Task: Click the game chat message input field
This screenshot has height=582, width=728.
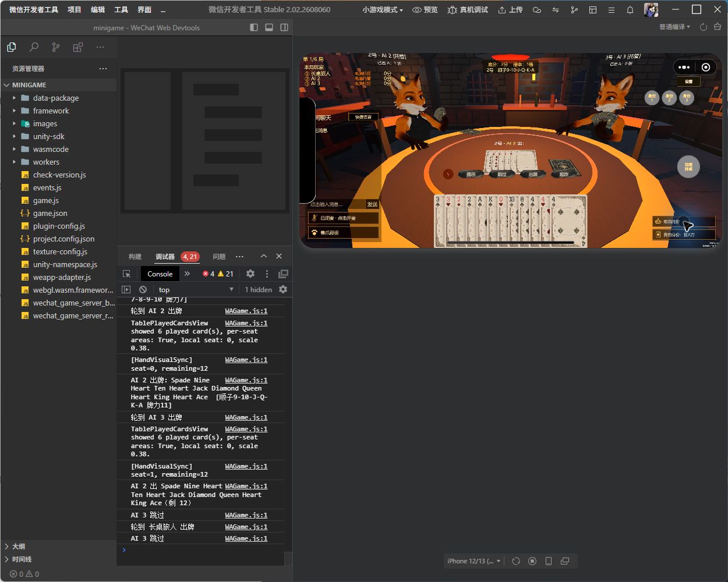Action: 336,204
